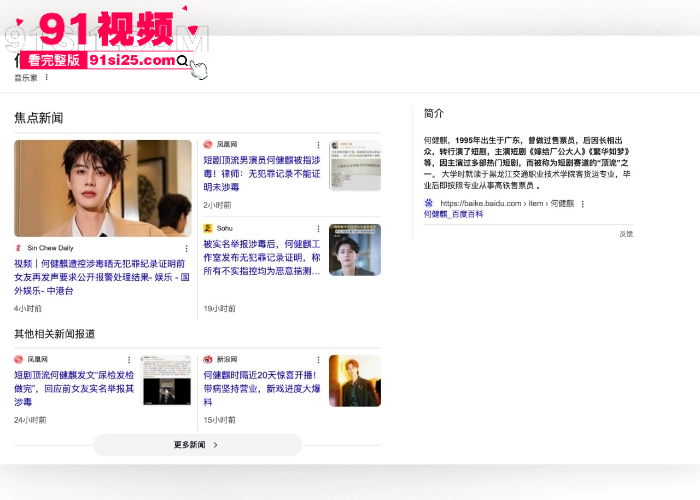
Task: Open headline 被实名举报涉毒后，何健麒工作室
Action: click(262, 258)
